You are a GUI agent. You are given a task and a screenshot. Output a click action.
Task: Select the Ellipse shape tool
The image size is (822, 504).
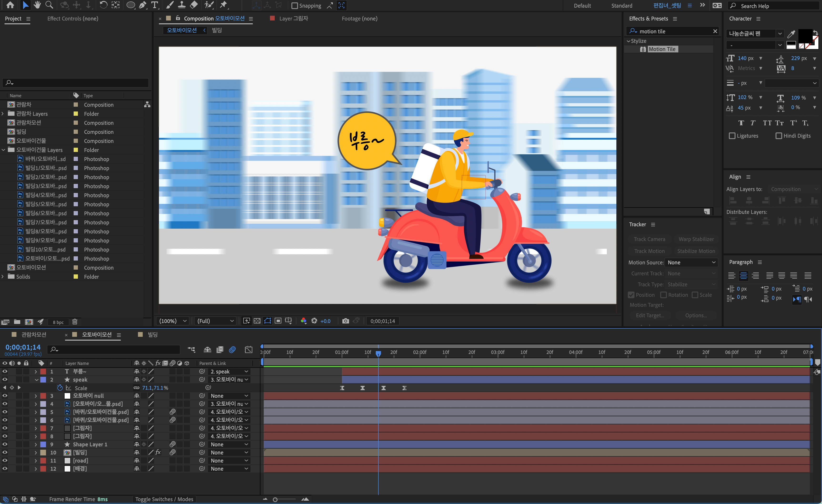pyautogui.click(x=130, y=5)
